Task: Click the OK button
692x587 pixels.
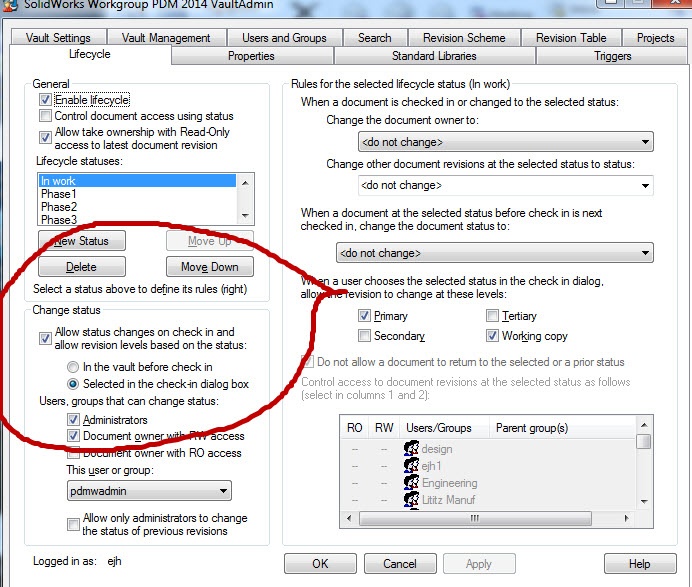Action: [320, 564]
